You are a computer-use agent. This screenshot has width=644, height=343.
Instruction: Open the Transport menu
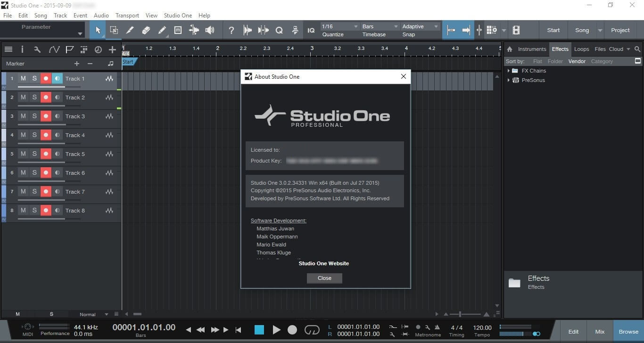click(x=127, y=16)
